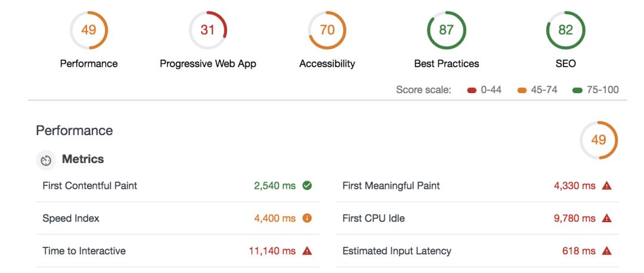Click the red 0-44 score scale swatch

point(472,91)
